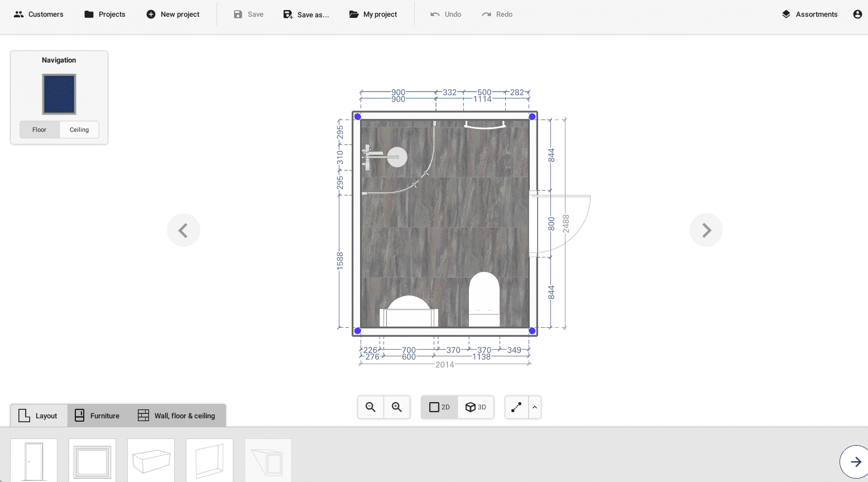Select the measurement line tool icon
The width and height of the screenshot is (868, 482).
516,407
